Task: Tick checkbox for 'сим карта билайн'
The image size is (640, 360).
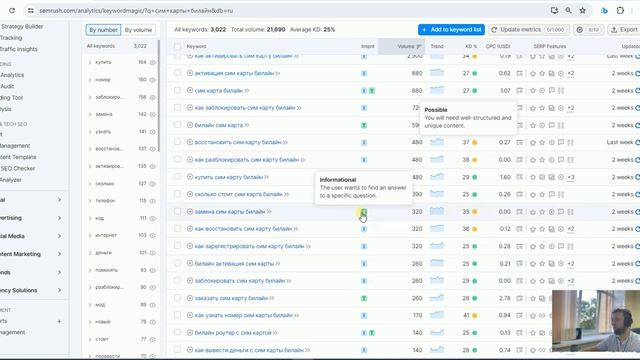Action: tap(178, 90)
